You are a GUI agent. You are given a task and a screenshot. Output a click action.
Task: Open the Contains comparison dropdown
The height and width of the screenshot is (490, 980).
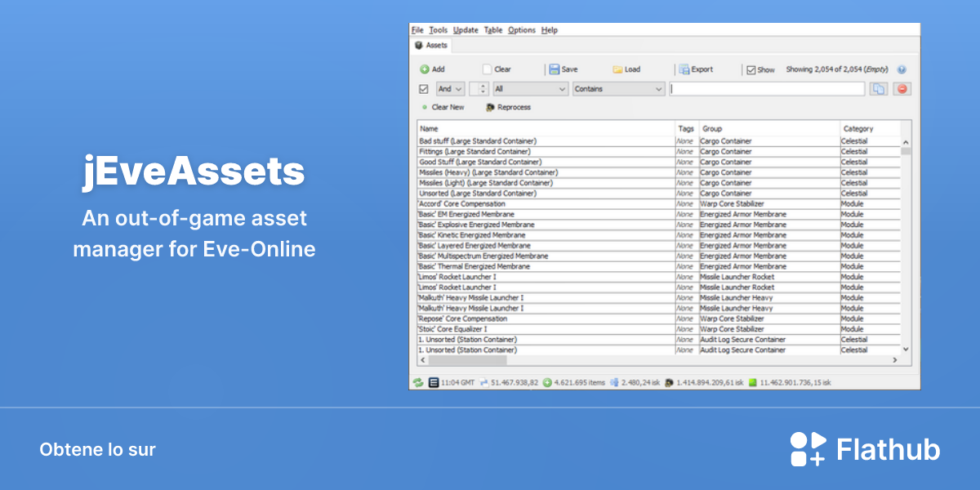tap(619, 89)
